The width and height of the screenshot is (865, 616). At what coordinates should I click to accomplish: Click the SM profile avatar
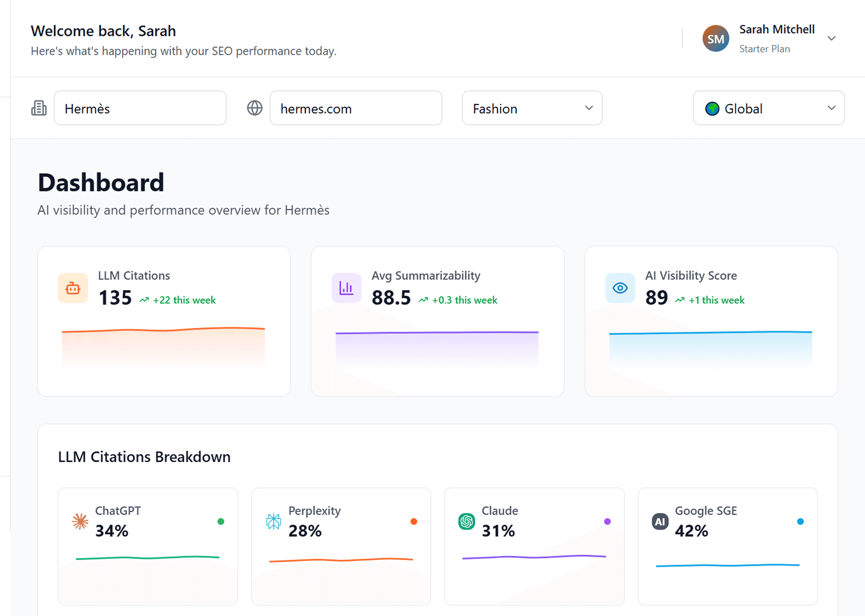pos(715,38)
